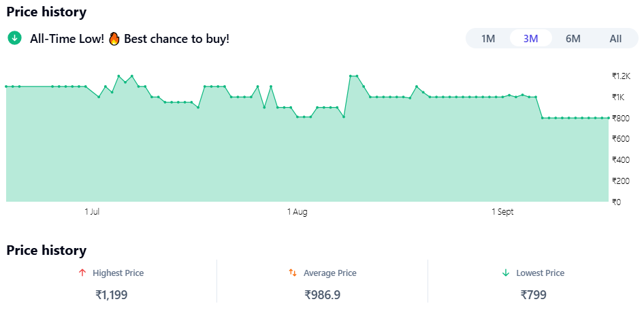Show All price history range

[615, 38]
